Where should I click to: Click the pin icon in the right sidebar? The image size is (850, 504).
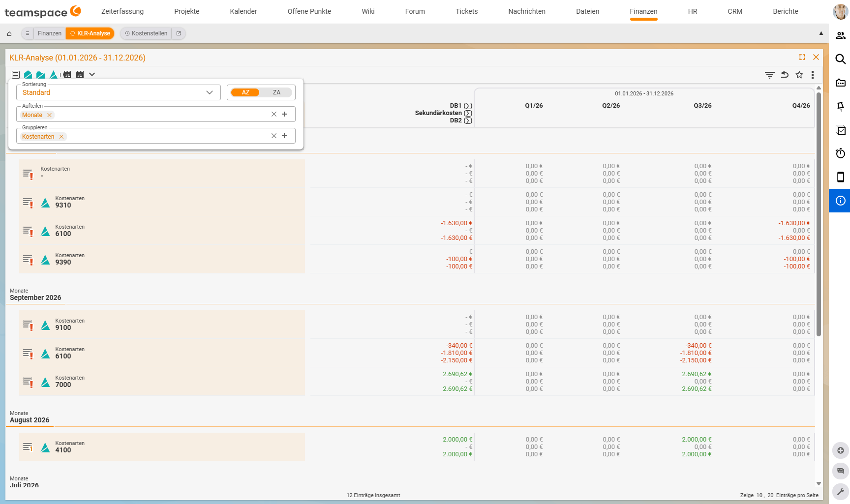point(841,106)
